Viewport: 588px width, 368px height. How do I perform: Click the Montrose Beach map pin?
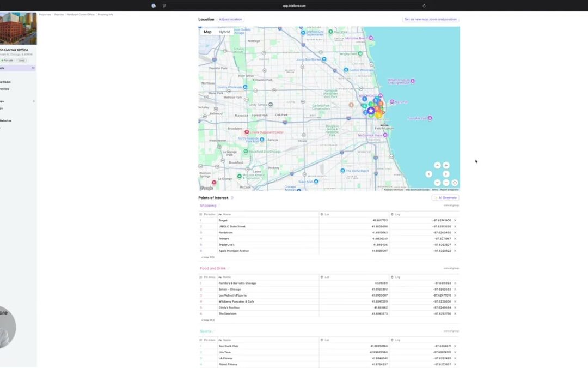pos(371,38)
